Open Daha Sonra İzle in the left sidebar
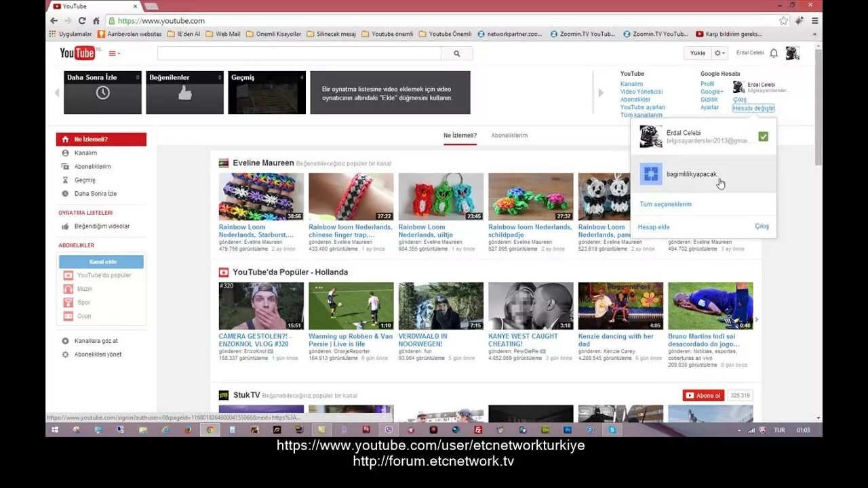This screenshot has width=868, height=488. pyautogui.click(x=96, y=194)
